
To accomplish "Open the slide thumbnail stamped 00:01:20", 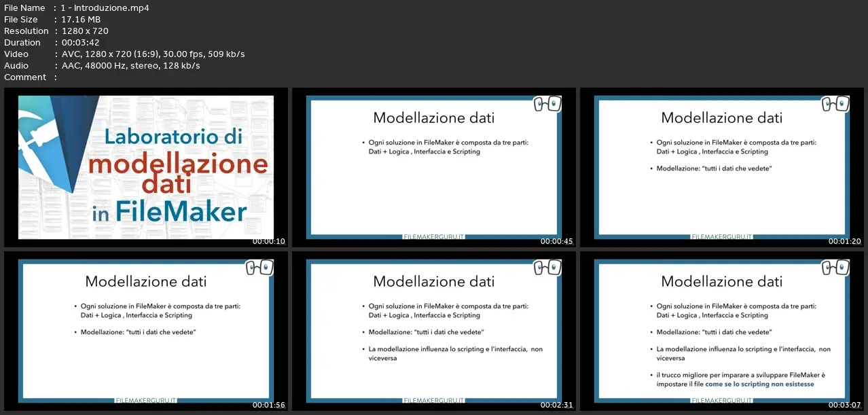I will [x=722, y=167].
